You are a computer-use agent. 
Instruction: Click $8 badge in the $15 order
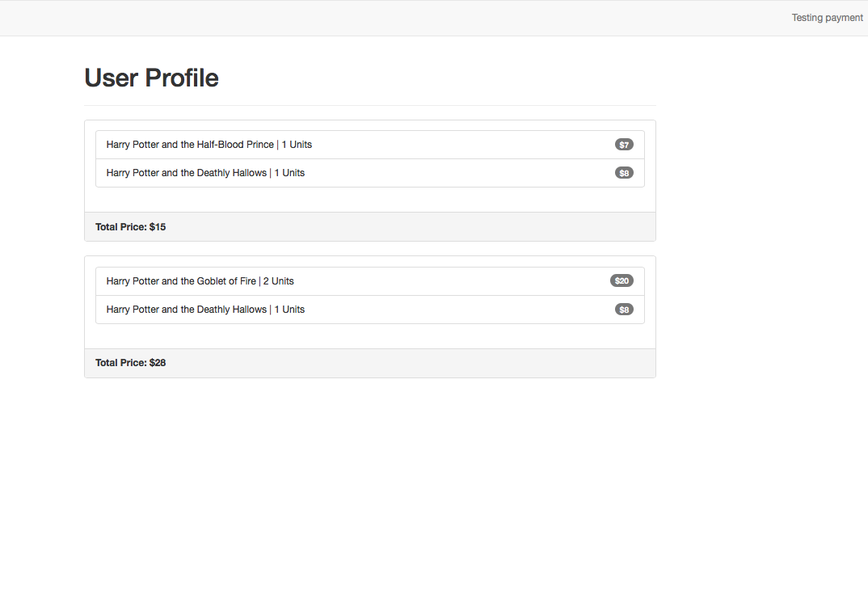[x=624, y=173]
